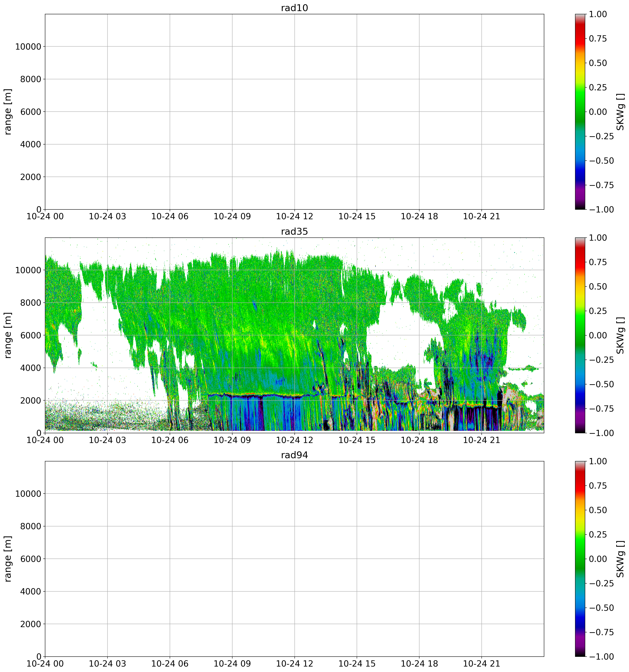This screenshot has width=629, height=672.
Task: Click the rad35 plot title
Action: pos(294,232)
